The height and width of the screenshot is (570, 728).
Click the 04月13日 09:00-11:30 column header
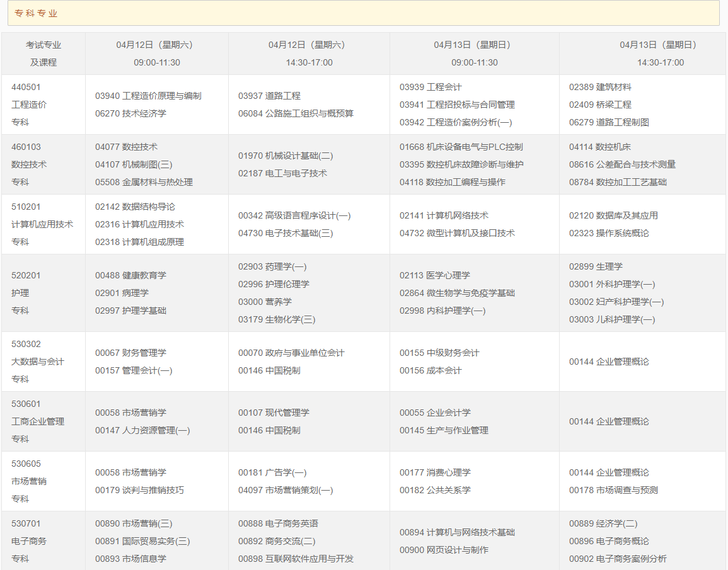475,54
